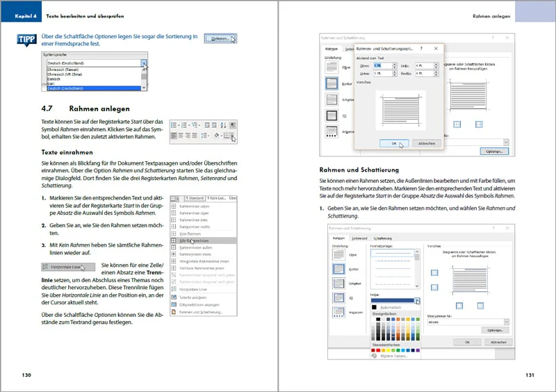The image size is (556, 392).
Task: Choose 'Kein Rahmen' from the borders menu
Action: 203,234
